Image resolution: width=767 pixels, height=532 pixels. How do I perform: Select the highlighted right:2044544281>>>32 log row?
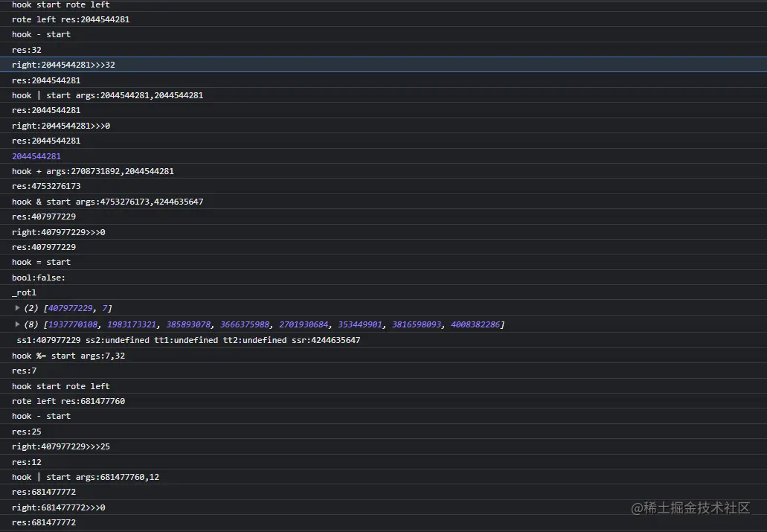coord(63,65)
